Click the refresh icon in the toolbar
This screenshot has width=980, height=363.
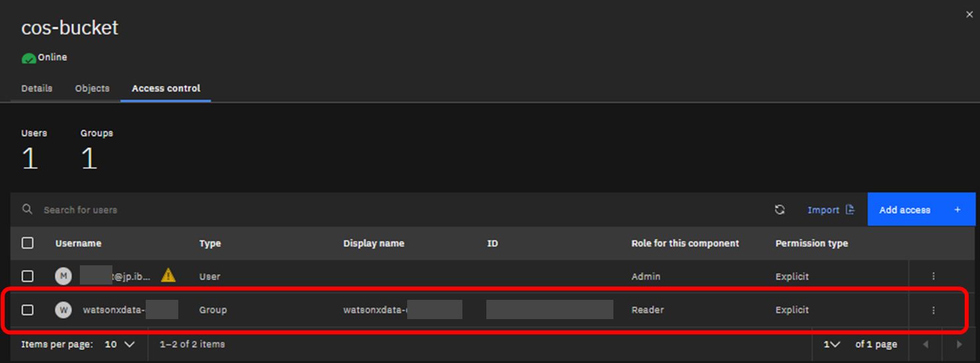tap(780, 209)
